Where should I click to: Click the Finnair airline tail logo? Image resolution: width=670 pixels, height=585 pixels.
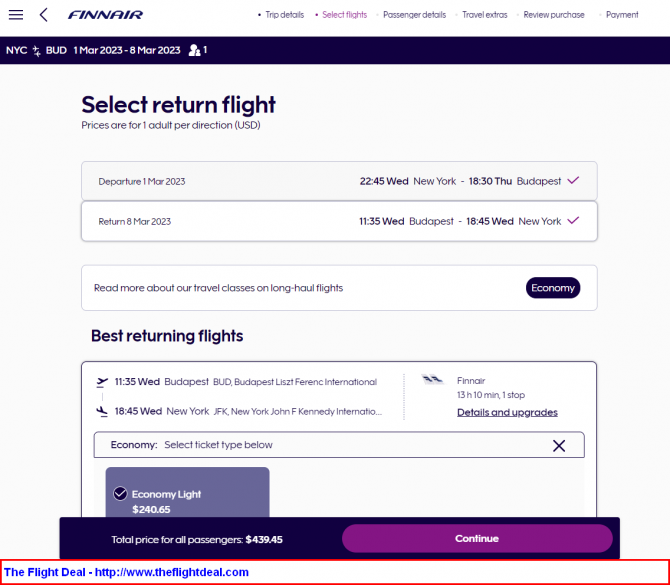tap(432, 379)
